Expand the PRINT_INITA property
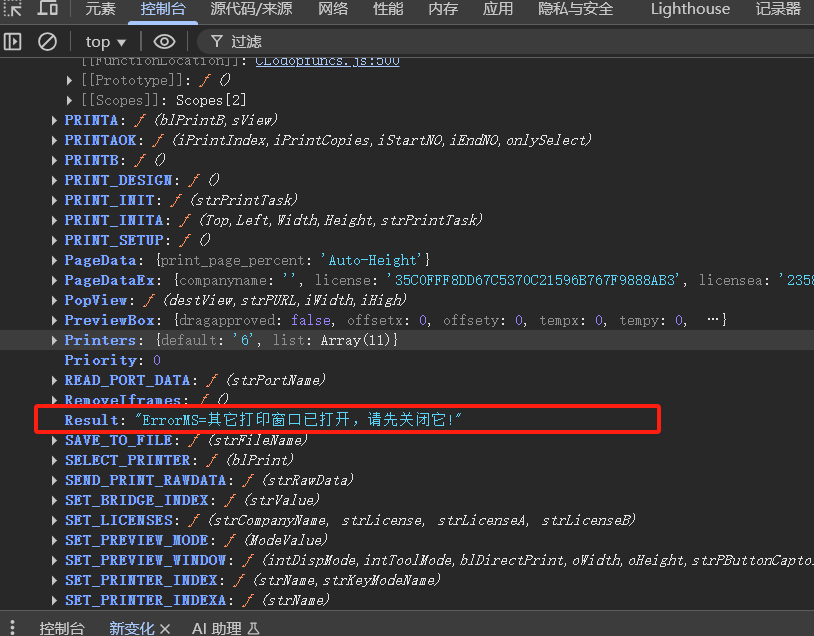The width and height of the screenshot is (814, 636). click(55, 220)
